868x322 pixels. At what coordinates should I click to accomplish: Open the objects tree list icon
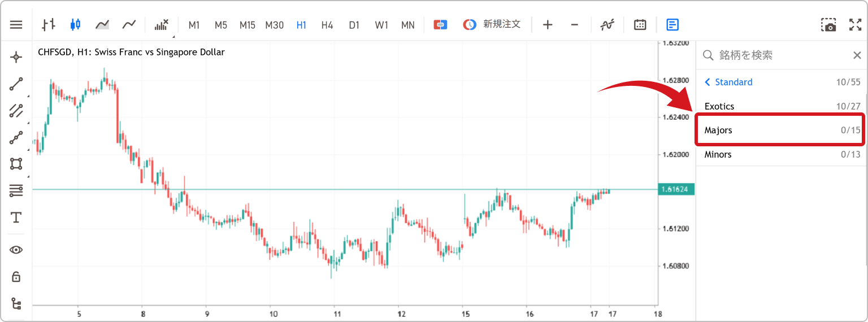pos(16,304)
